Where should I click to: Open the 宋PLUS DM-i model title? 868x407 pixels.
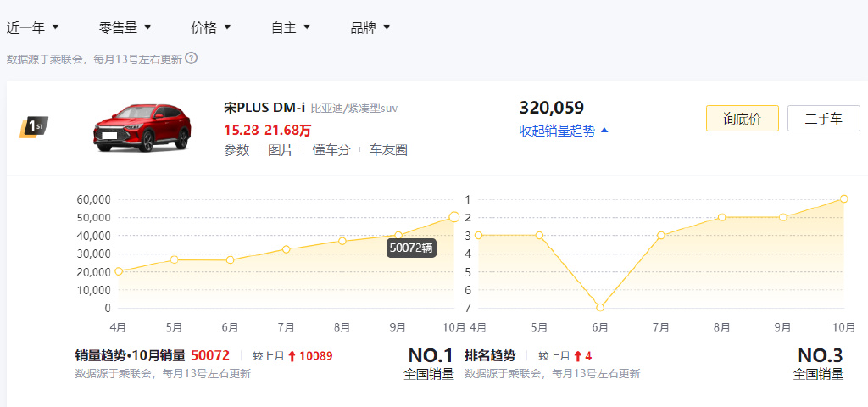(264, 108)
